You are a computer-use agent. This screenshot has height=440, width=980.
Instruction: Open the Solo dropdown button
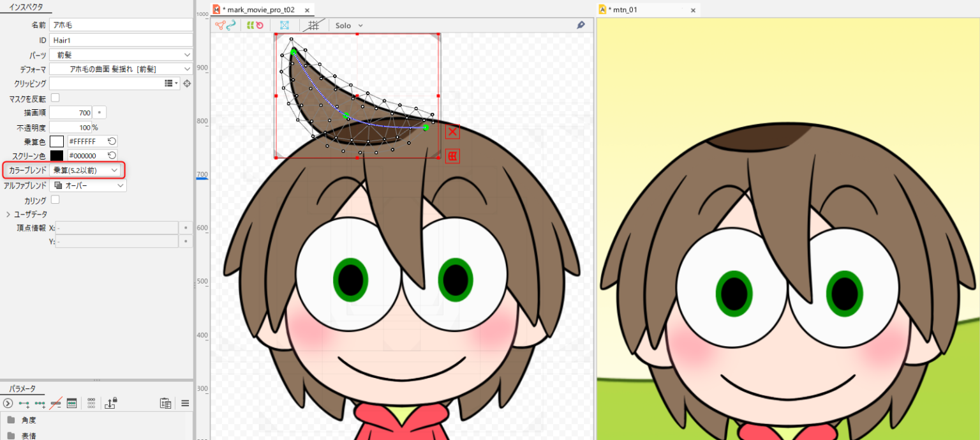pyautogui.click(x=349, y=26)
